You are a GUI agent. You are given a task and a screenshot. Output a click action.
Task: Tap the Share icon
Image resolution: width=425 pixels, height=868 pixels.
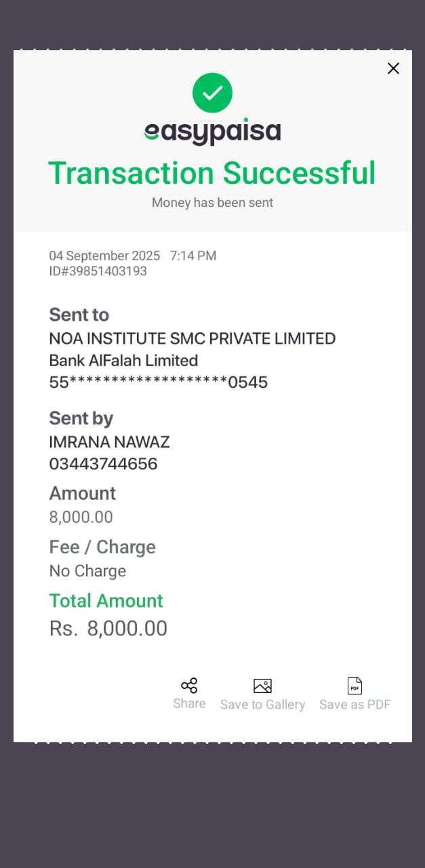[189, 686]
